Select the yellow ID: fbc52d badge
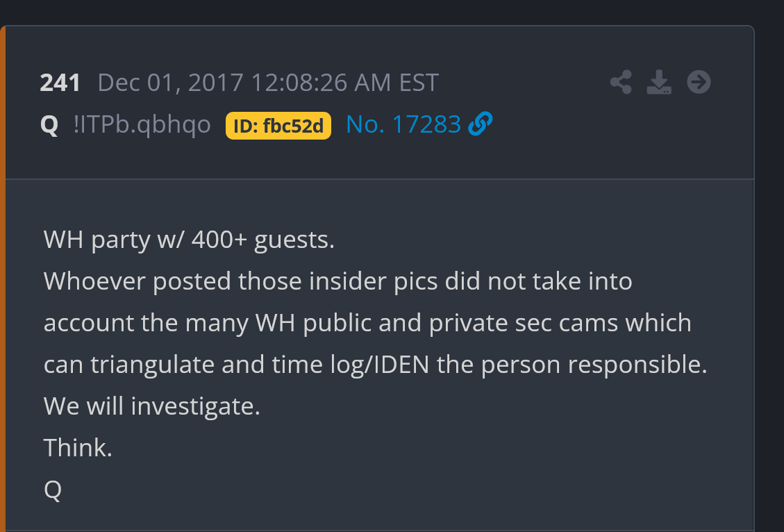The height and width of the screenshot is (532, 784). (278, 126)
